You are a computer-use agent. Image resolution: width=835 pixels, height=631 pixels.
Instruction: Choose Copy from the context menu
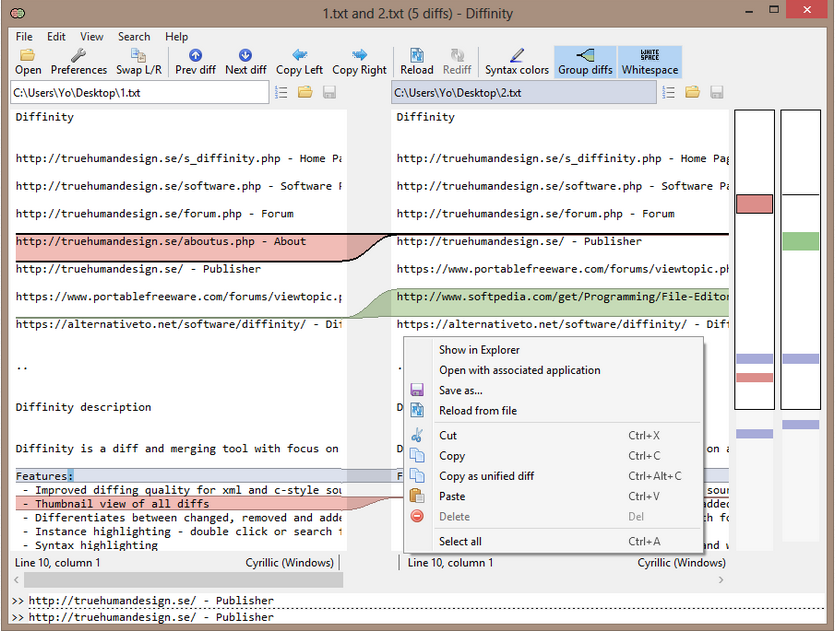[554, 456]
